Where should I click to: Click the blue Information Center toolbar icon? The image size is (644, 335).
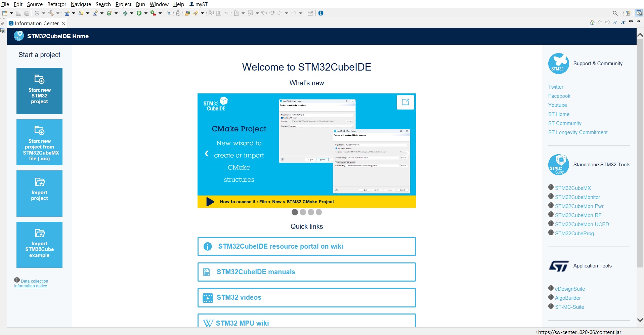tap(321, 13)
